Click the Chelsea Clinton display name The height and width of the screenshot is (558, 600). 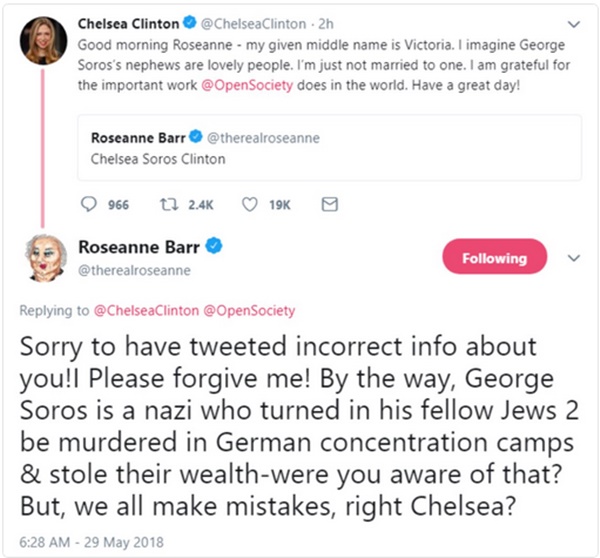click(127, 22)
